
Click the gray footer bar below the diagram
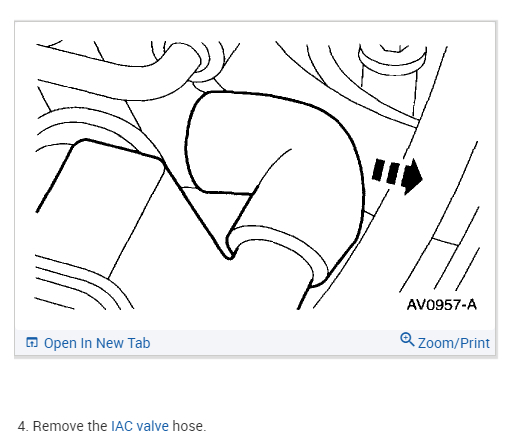(255, 343)
